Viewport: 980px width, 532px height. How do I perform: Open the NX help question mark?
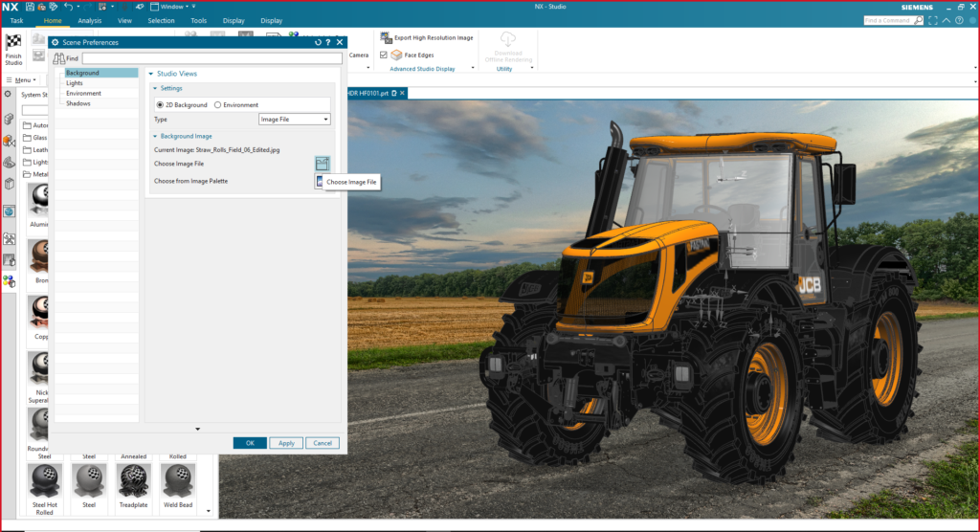959,21
